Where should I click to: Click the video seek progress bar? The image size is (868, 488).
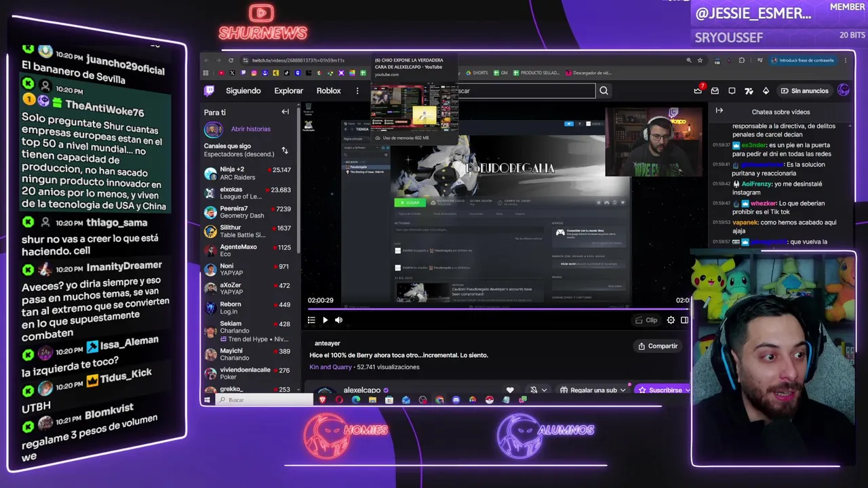[498, 309]
